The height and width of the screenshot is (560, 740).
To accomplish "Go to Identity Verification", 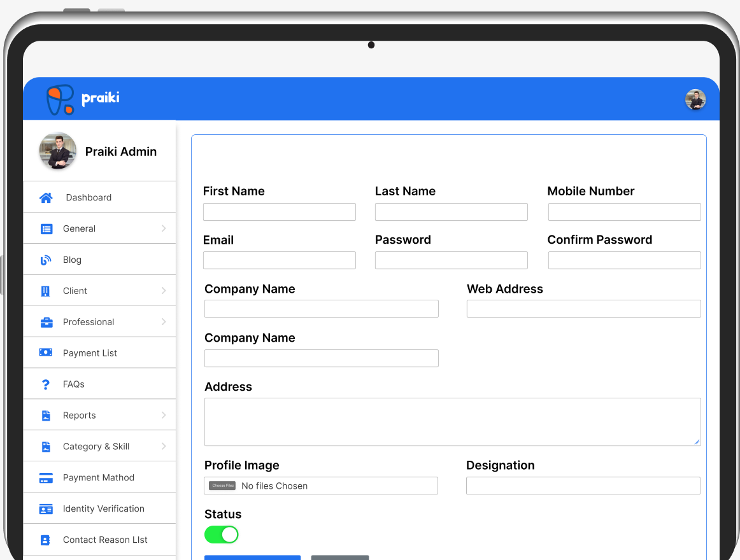I will click(x=99, y=508).
